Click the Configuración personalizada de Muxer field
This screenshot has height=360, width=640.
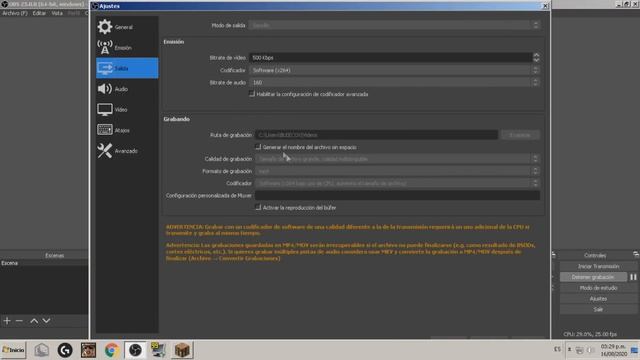coord(398,196)
